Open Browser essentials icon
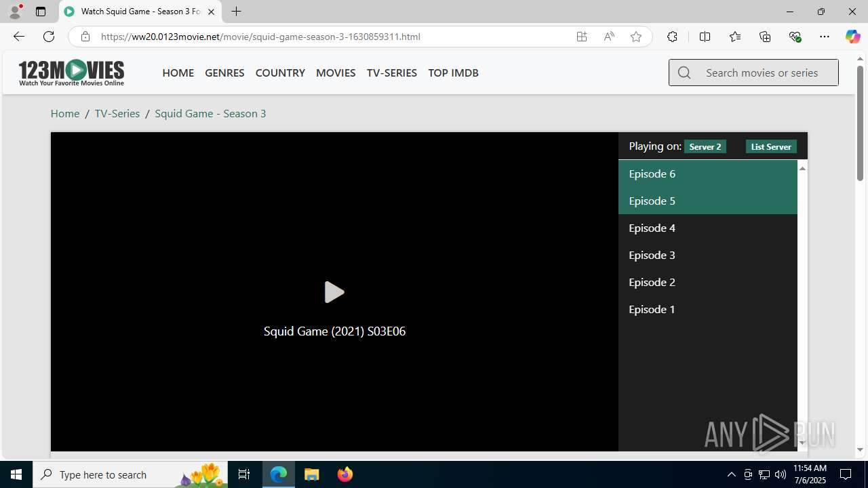Viewport: 868px width, 488px height. coord(795,37)
